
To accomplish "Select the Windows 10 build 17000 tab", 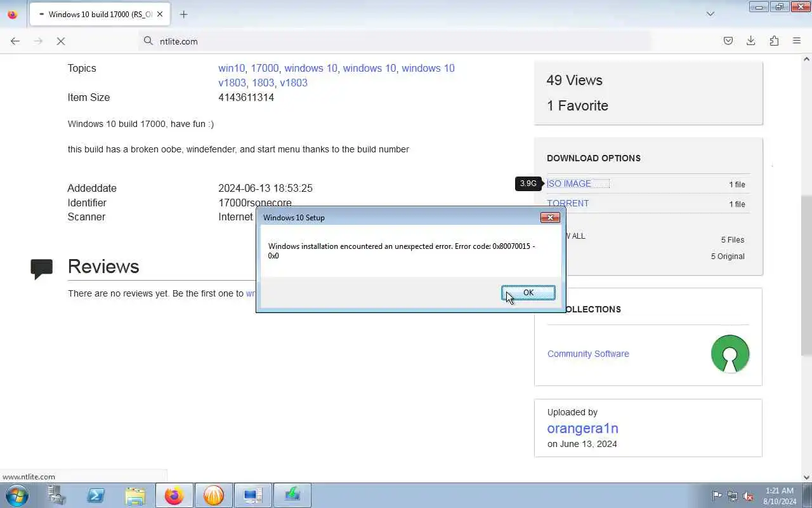I will click(x=100, y=14).
